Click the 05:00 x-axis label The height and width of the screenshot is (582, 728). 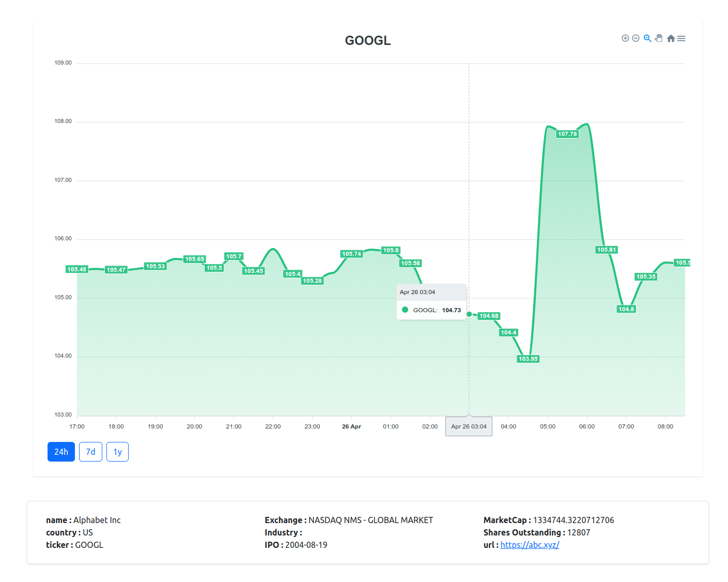coord(548,426)
